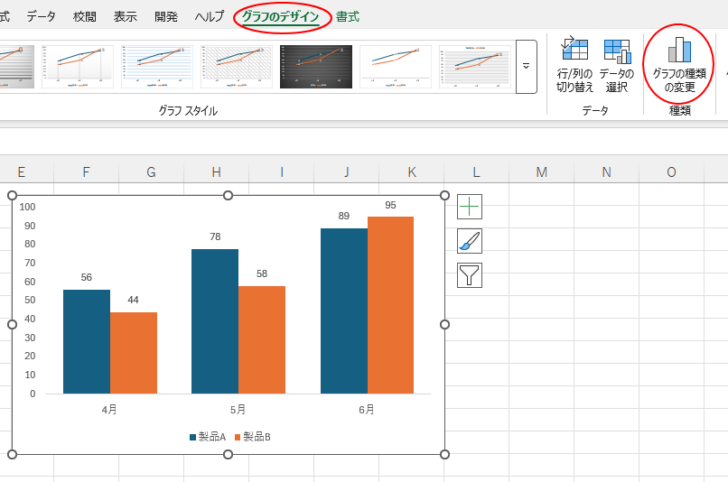728x482 pixels.
Task: Expand the chart styles gallery
Action: [526, 66]
